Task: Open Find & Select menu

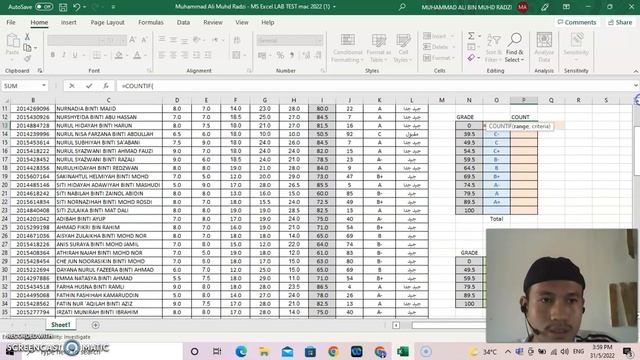Action: point(514,48)
